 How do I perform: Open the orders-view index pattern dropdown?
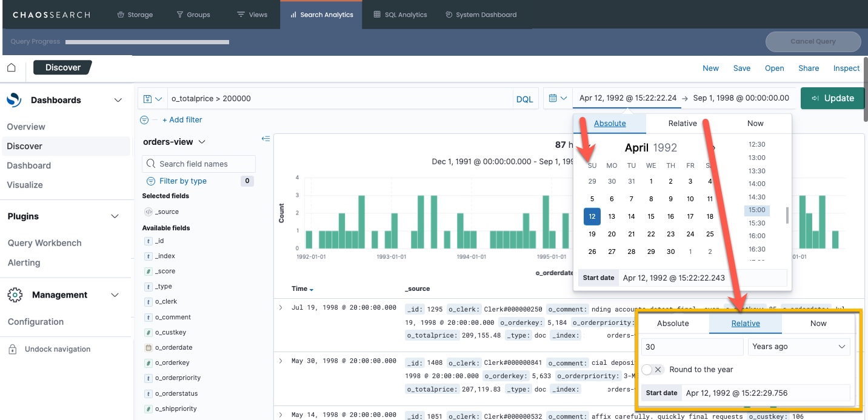pos(175,142)
